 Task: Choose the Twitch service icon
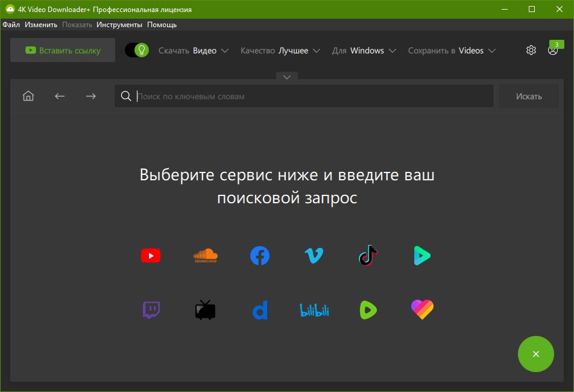(x=151, y=310)
